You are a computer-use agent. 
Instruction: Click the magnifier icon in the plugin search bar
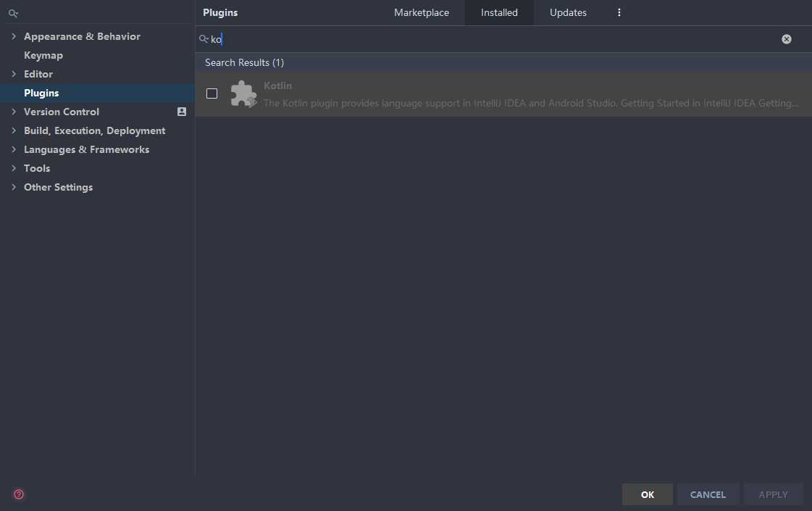point(204,38)
